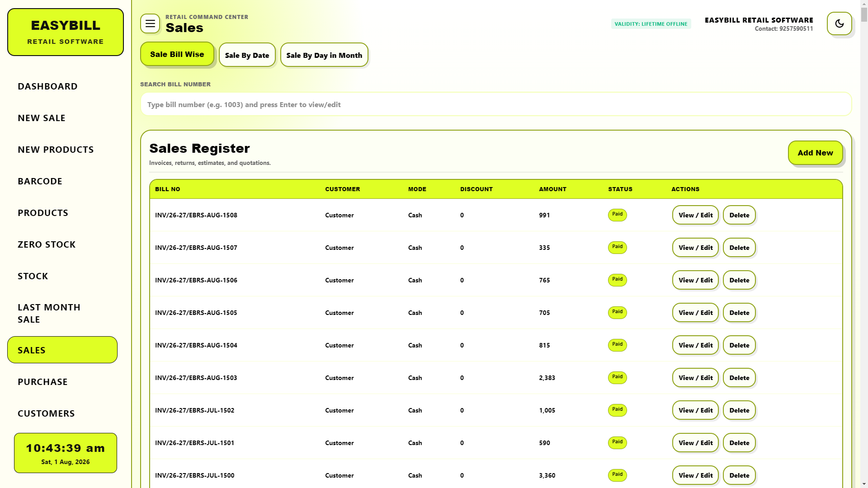Select the Sales item in the sidebar
This screenshot has width=868, height=488.
tap(62, 350)
